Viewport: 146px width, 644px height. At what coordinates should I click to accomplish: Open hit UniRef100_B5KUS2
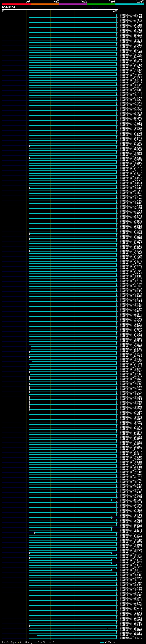click(x=131, y=552)
